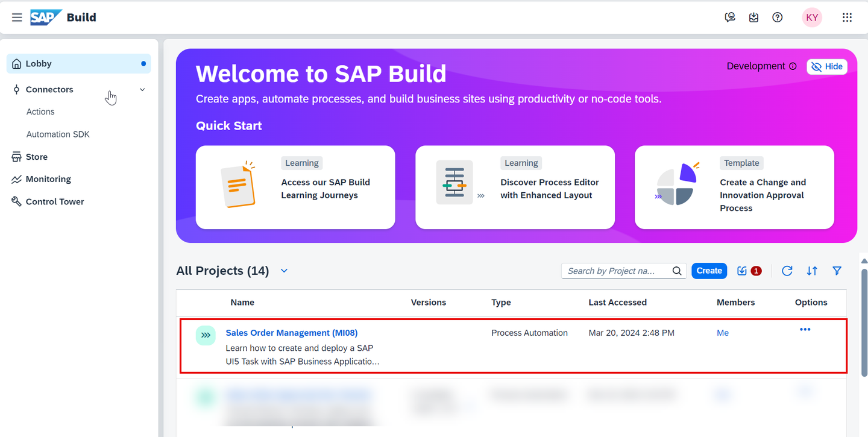
Task: Open options menu for Sales Order Management
Action: coord(805,329)
